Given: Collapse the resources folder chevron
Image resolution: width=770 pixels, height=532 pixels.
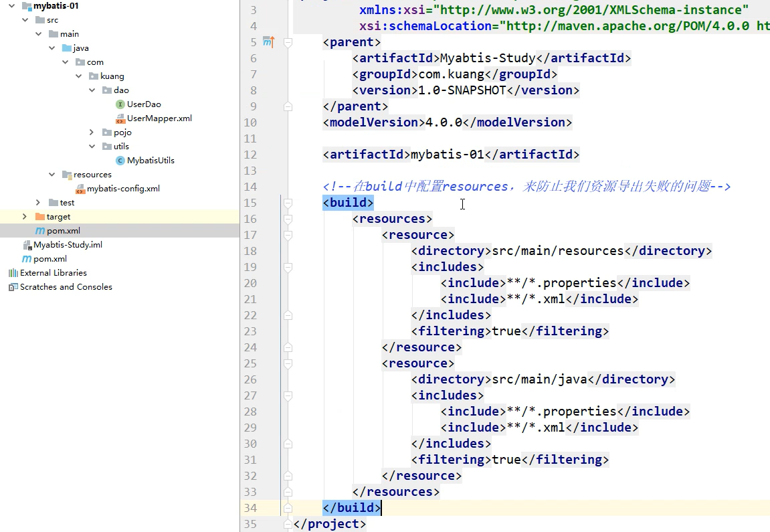Looking at the screenshot, I should 52,175.
